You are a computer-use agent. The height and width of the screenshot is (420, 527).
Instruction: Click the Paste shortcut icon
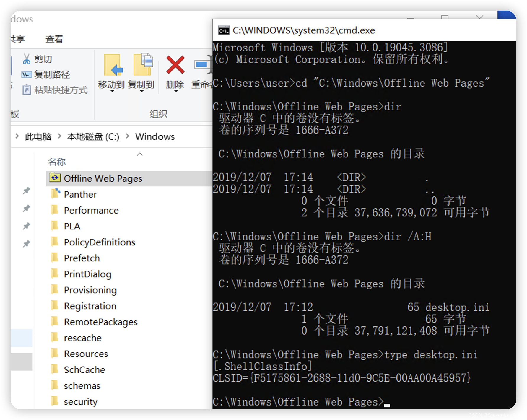[x=27, y=89]
